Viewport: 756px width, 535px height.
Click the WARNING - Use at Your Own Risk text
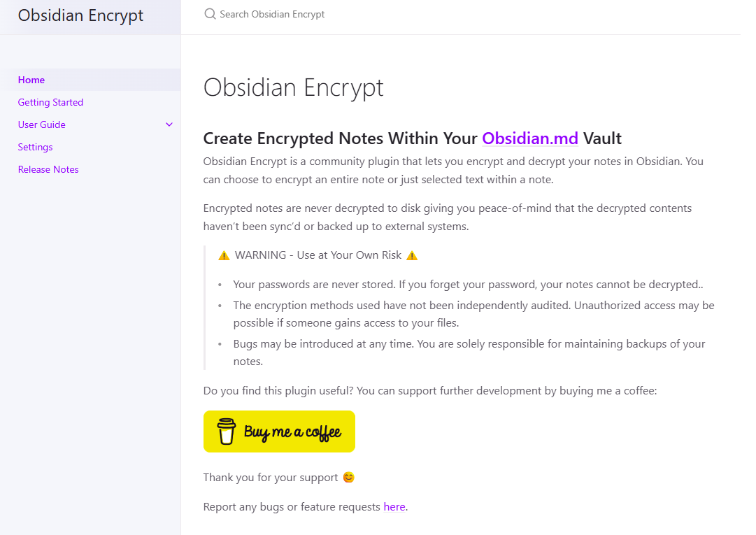(x=318, y=255)
